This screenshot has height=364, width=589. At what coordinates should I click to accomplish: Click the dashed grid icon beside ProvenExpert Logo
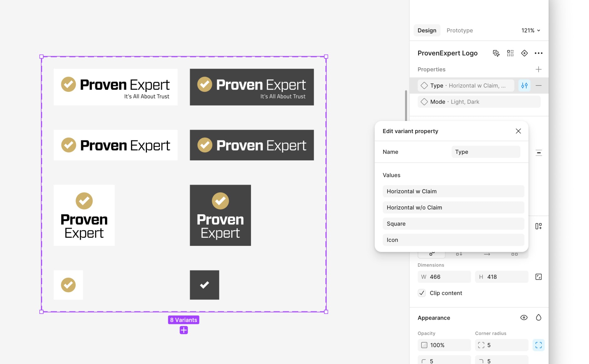(510, 53)
